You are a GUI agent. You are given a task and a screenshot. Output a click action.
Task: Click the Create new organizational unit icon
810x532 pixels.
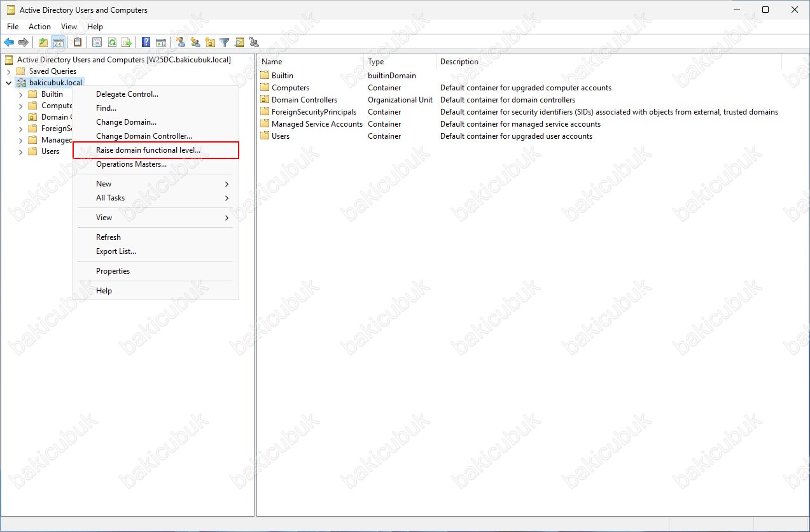210,43
